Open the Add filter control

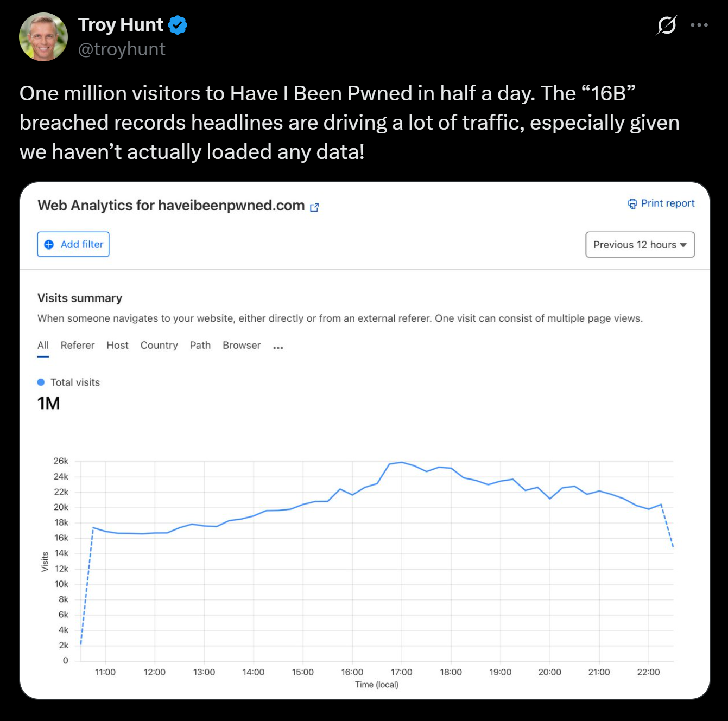click(73, 244)
